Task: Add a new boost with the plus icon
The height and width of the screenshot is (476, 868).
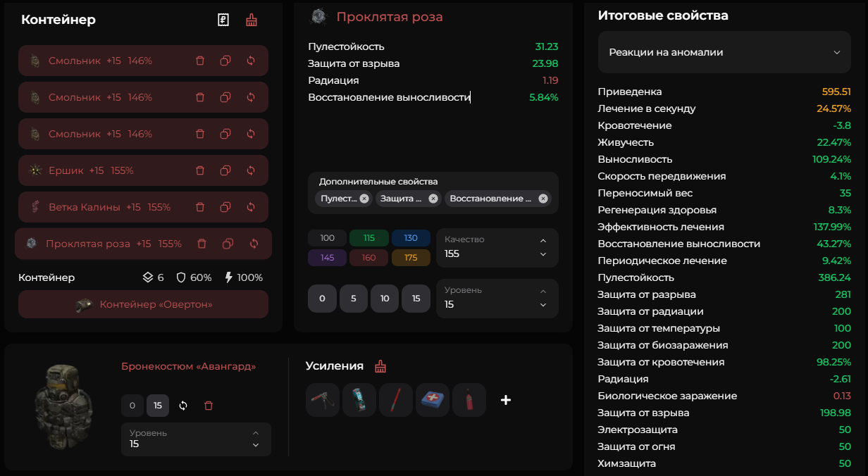Action: tap(505, 400)
